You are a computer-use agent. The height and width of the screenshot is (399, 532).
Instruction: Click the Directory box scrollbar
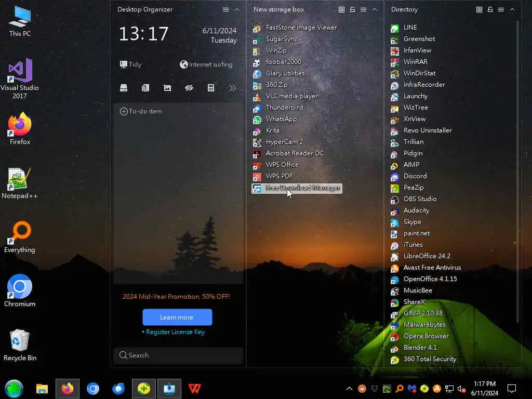517,171
